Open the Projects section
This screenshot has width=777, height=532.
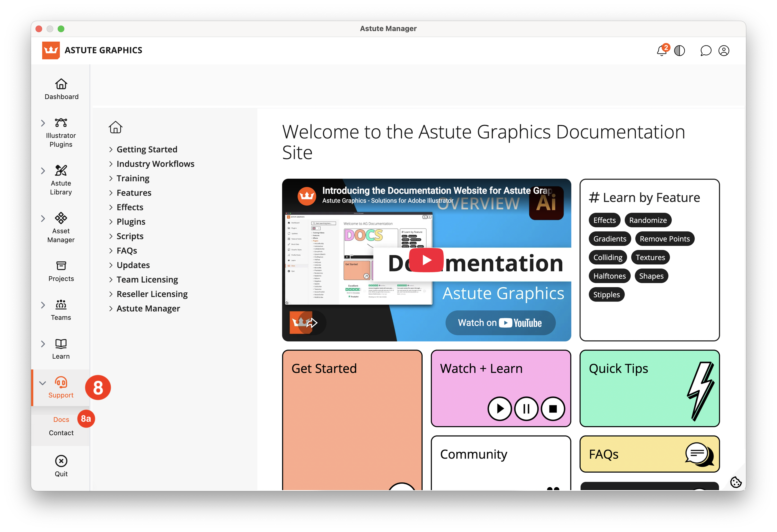tap(61, 271)
